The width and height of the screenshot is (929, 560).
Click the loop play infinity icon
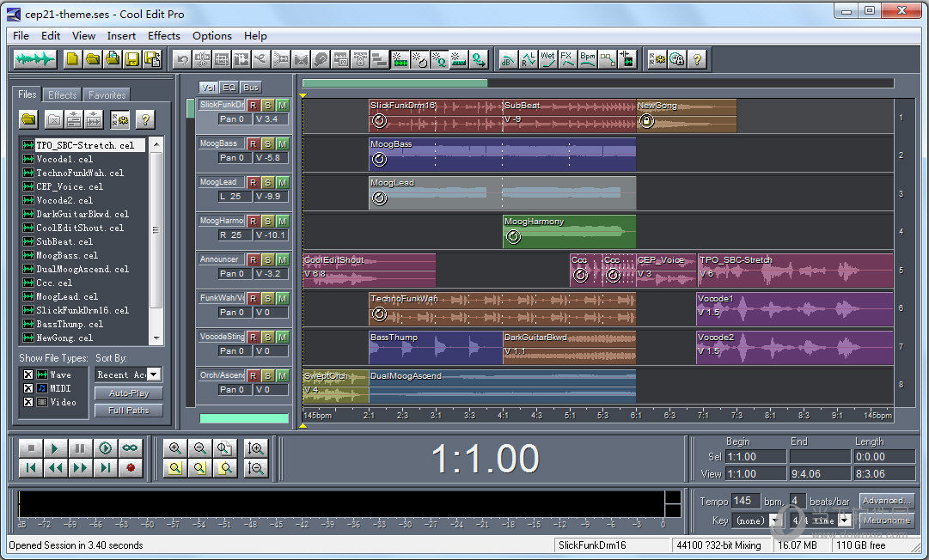point(131,447)
